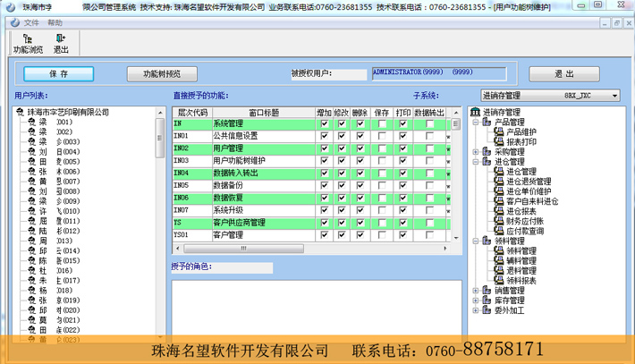Select the 产品维护 tree icon
This screenshot has height=364, width=635.
point(499,131)
